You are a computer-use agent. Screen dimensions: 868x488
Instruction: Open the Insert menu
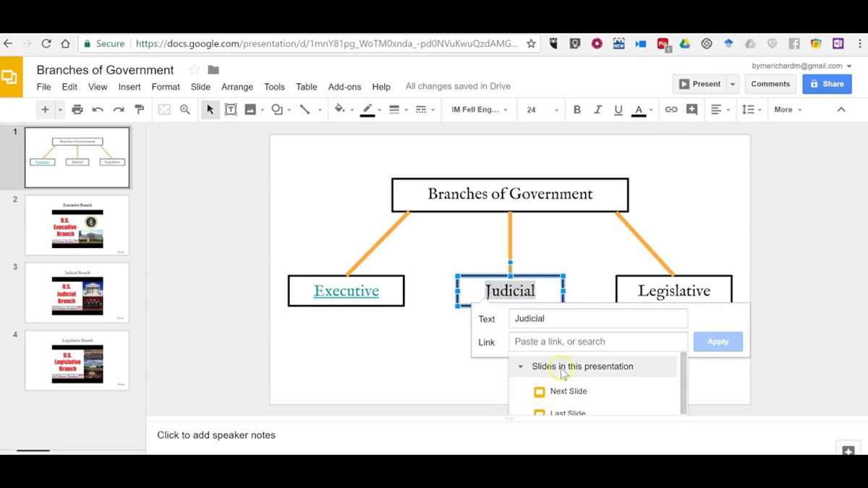coord(129,87)
